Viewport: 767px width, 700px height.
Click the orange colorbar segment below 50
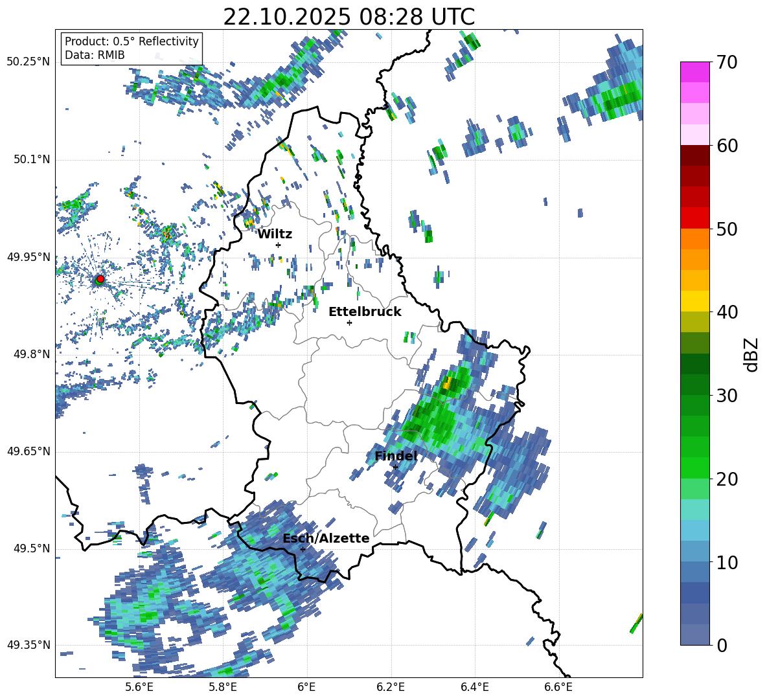(694, 238)
